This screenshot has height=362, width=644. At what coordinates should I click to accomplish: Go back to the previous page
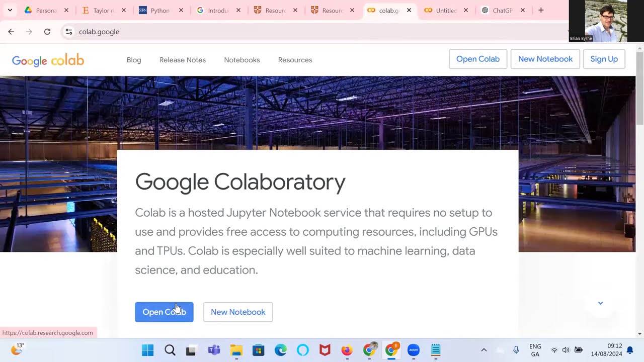(11, 32)
